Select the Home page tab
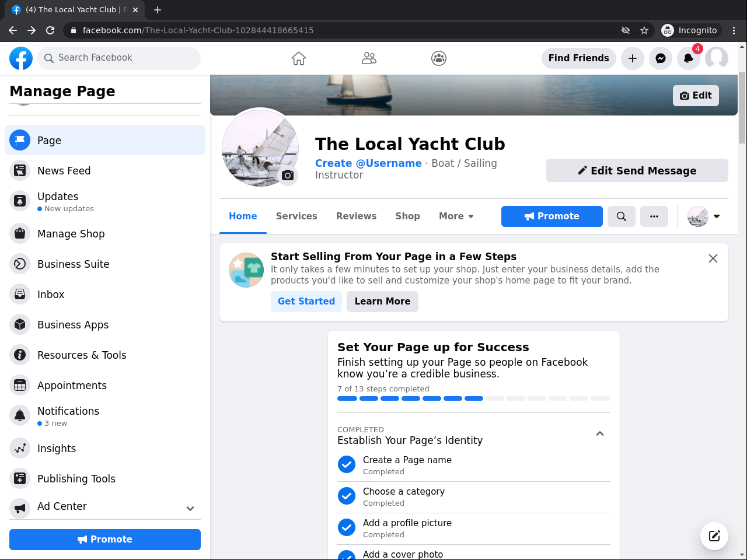 [x=243, y=216]
